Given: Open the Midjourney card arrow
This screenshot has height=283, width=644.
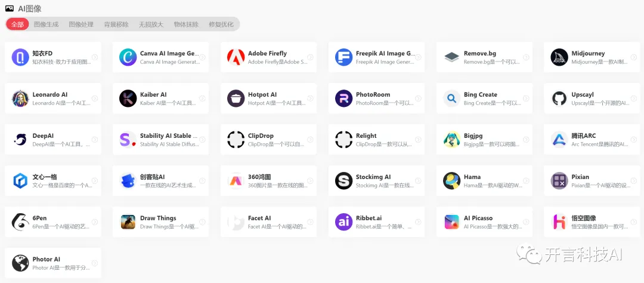Looking at the screenshot, I should pos(634,57).
